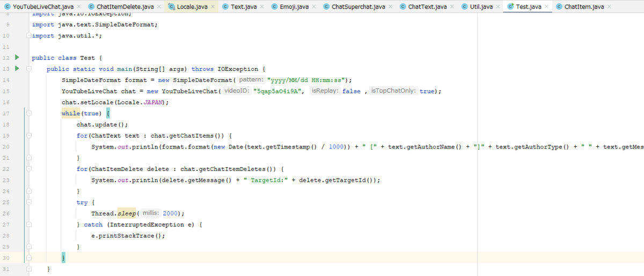Switch to the Locale.java tab
This screenshot has width=644, height=276.
click(192, 6)
